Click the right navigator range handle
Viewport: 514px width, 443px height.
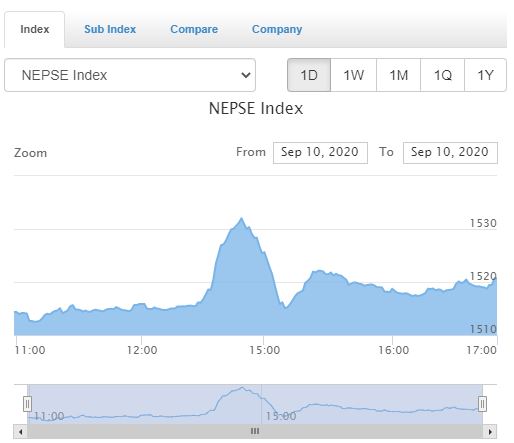(482, 404)
